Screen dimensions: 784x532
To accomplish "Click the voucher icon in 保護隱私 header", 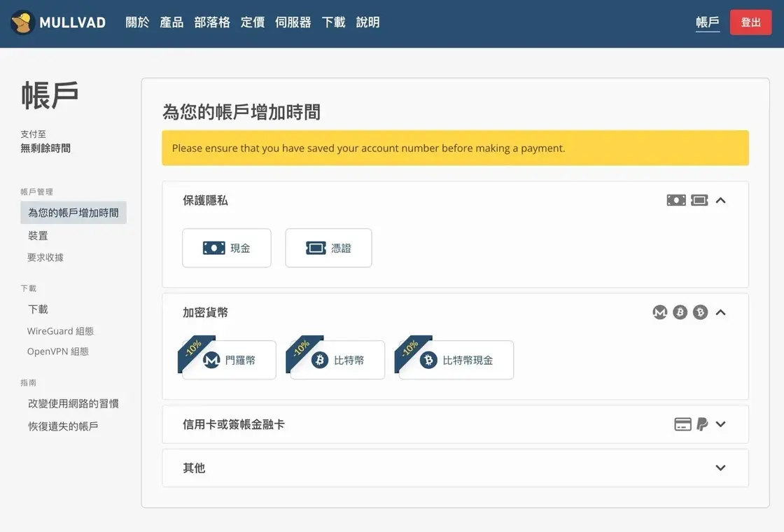I will [699, 200].
